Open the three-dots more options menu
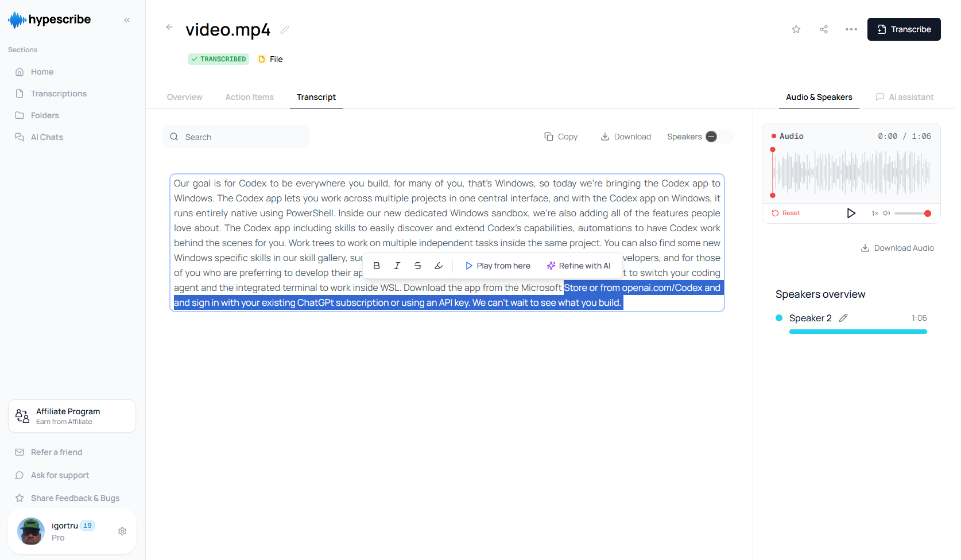 pos(851,29)
